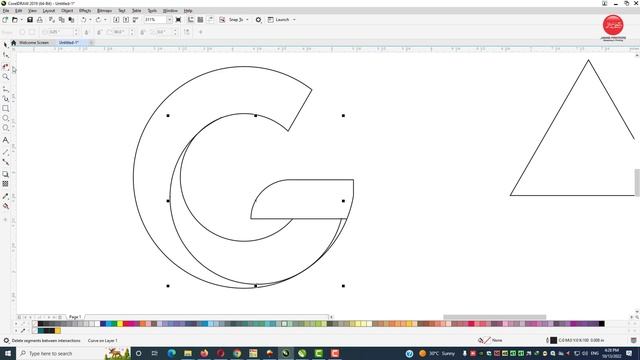This screenshot has height=360, width=640.
Task: Select the Ellipse tool
Action: click(5, 118)
